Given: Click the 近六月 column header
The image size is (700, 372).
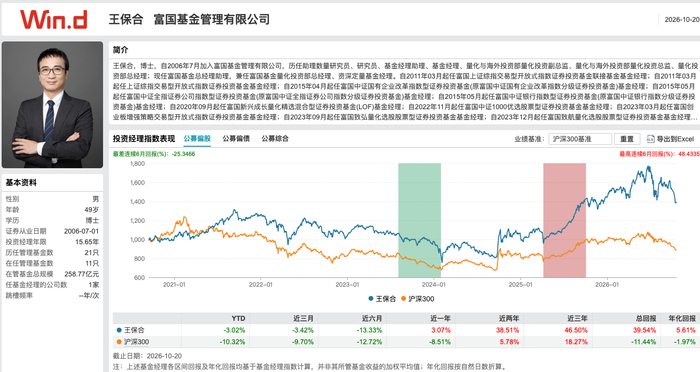Looking at the screenshot, I should click(372, 318).
